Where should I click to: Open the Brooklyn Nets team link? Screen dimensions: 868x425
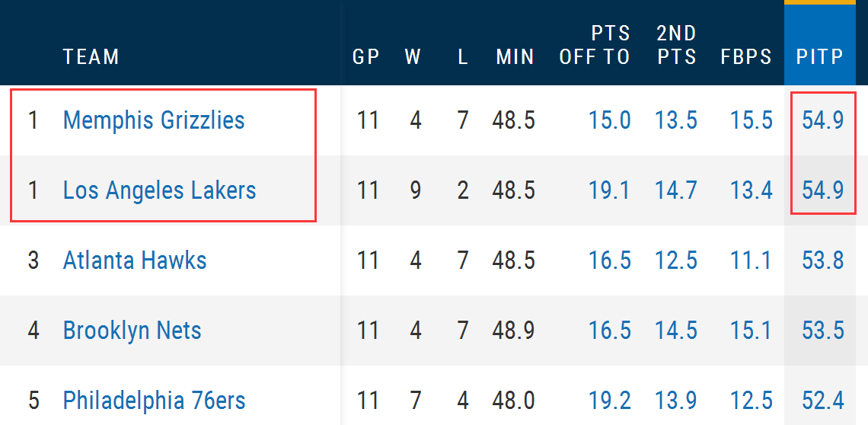pos(132,331)
